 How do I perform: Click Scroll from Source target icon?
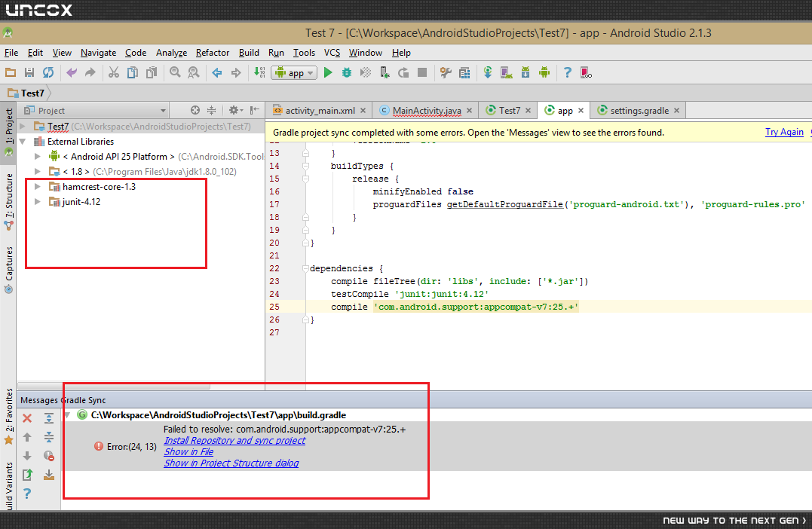click(195, 110)
